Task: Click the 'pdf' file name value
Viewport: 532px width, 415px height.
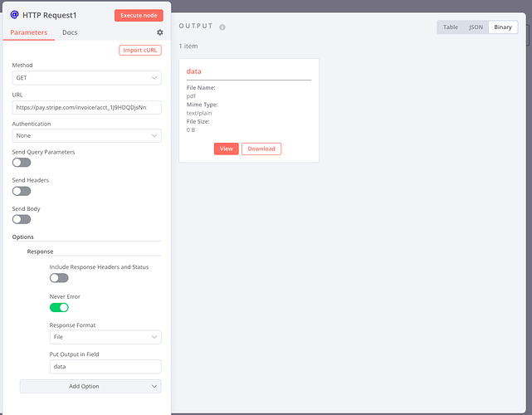Action: 191,96
